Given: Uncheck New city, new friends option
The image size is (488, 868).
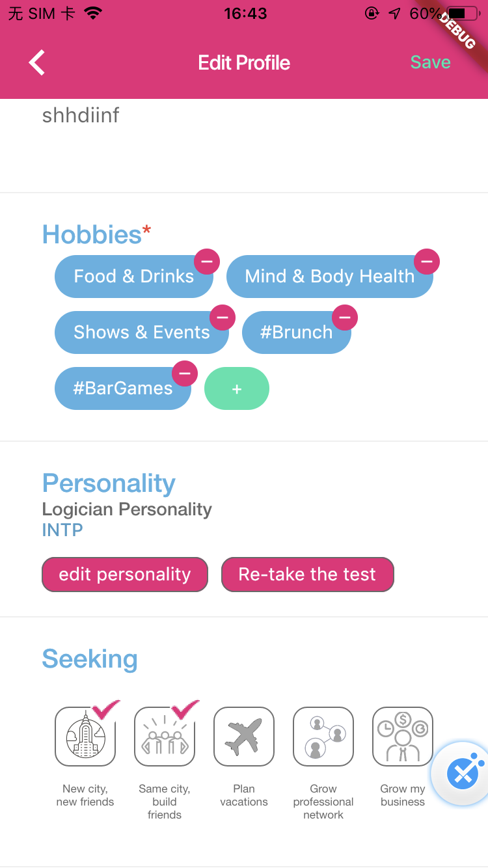Looking at the screenshot, I should (85, 737).
